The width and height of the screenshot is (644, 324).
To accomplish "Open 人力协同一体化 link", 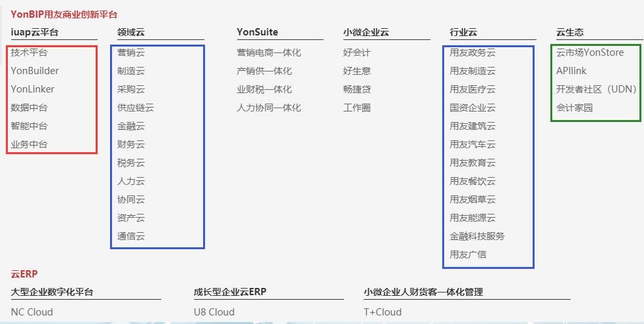I will [x=269, y=108].
